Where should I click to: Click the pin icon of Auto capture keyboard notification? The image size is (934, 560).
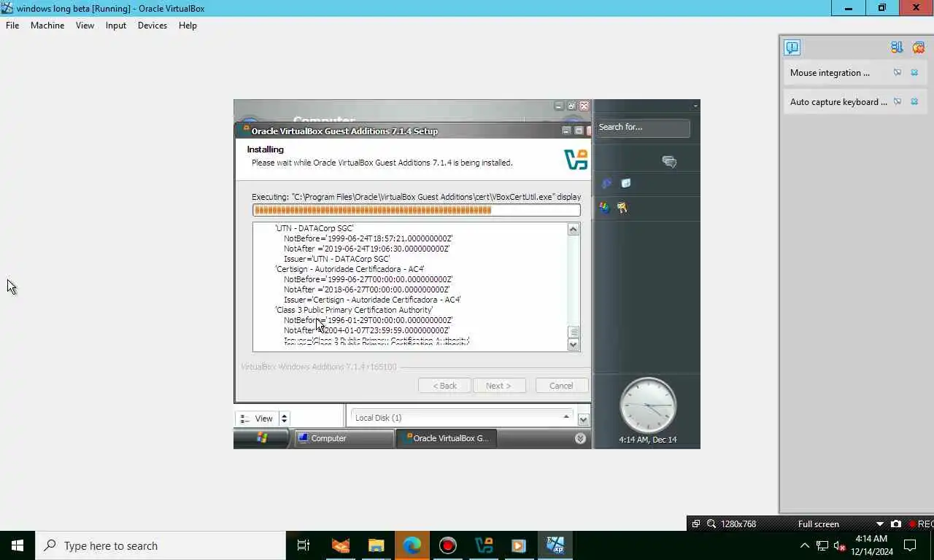[898, 102]
